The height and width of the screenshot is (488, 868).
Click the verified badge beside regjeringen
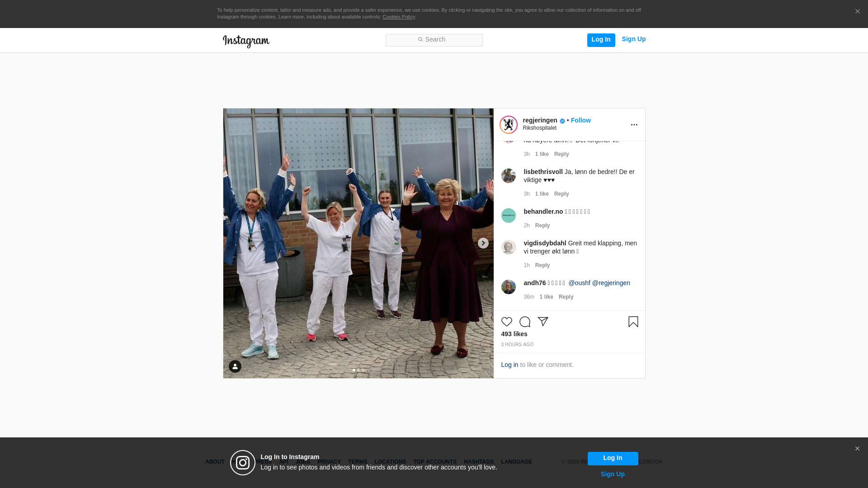coord(562,121)
